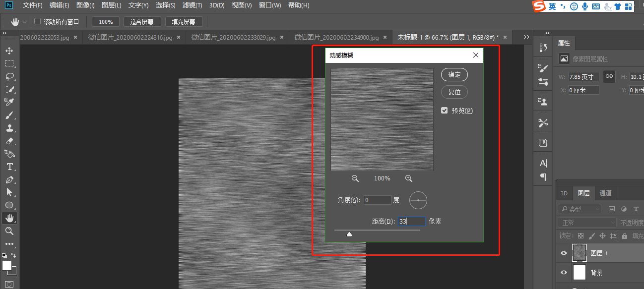Click the 距离 distance input field
Screen dimensions: 644x289
411,221
